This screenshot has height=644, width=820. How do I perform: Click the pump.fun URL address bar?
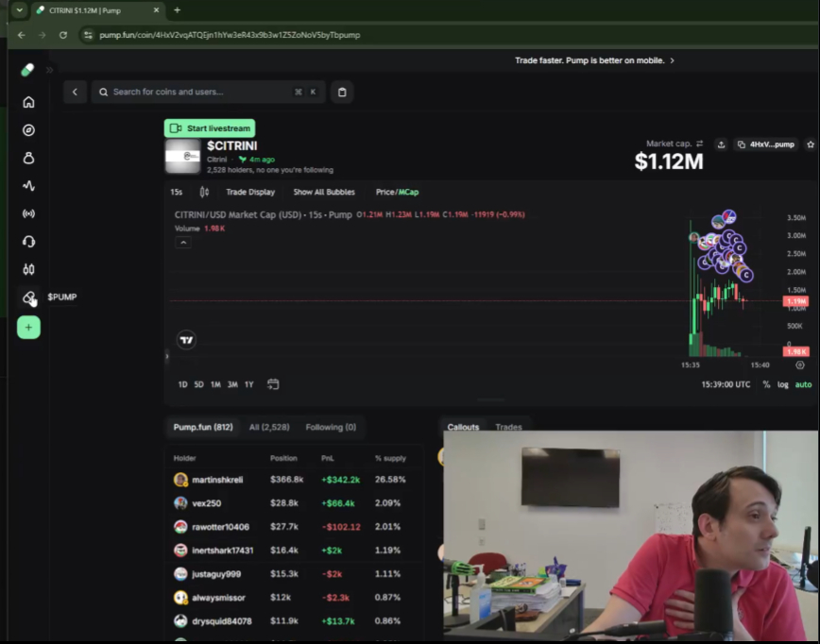[x=230, y=35]
